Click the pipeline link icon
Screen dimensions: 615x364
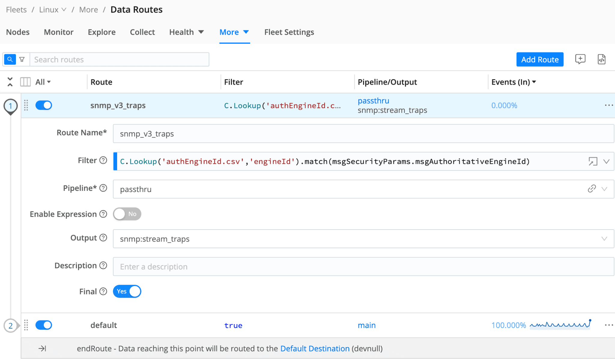pyautogui.click(x=592, y=189)
